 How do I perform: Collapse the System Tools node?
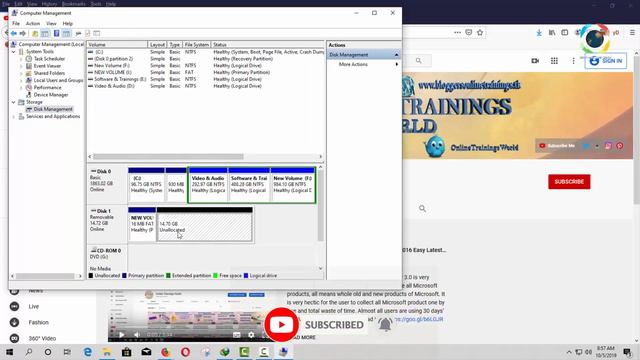pyautogui.click(x=13, y=52)
